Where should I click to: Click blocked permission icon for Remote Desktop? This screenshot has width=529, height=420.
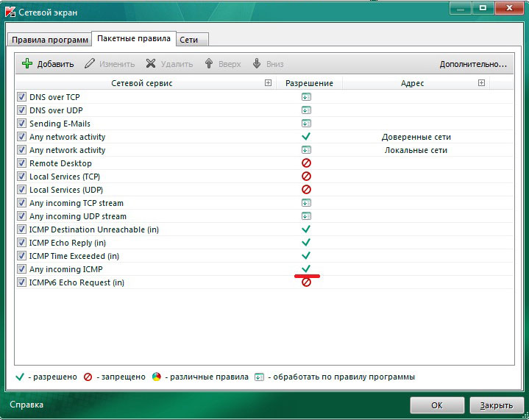click(x=307, y=163)
